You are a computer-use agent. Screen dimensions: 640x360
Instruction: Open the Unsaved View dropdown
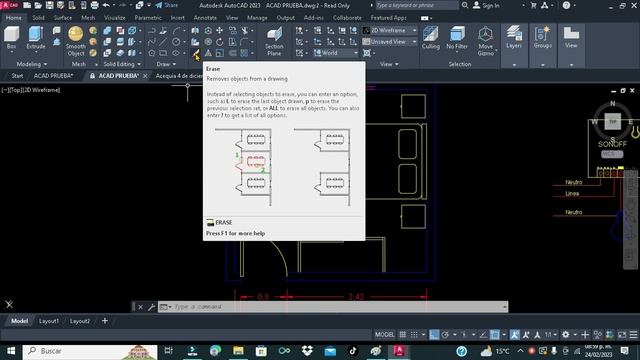point(390,42)
